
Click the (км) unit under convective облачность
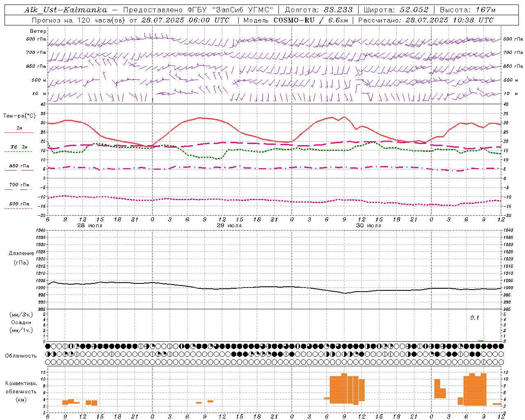pyautogui.click(x=21, y=399)
